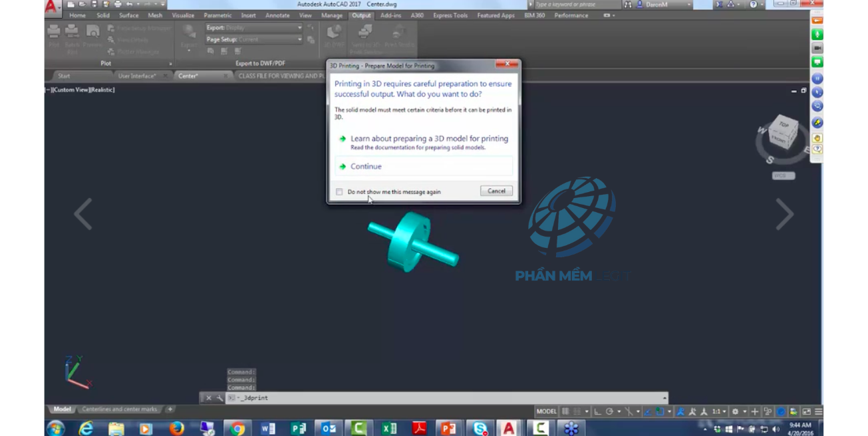
Task: Click Continue in the 3D Printing dialog
Action: (x=424, y=167)
